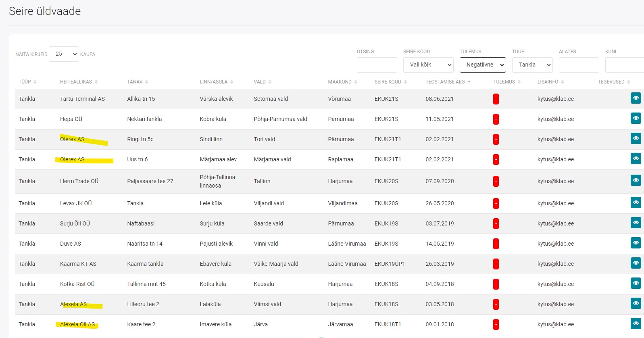Open Kaarma KT AS eye icon
Image resolution: width=644 pixels, height=338 pixels.
(636, 263)
